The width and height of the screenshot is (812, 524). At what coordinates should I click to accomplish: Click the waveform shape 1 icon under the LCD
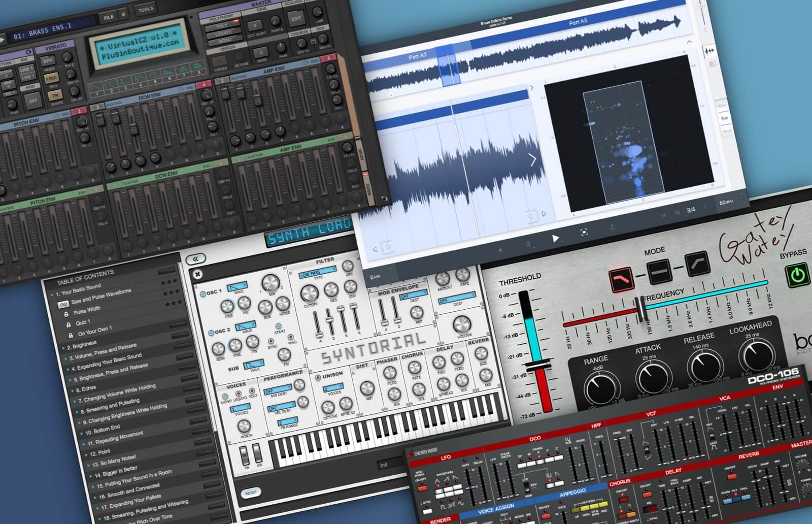94,86
